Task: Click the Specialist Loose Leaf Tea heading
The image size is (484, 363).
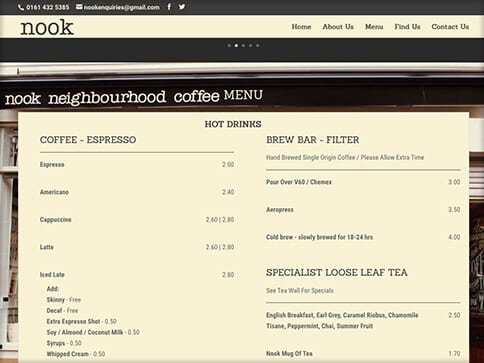Action: pyautogui.click(x=337, y=272)
